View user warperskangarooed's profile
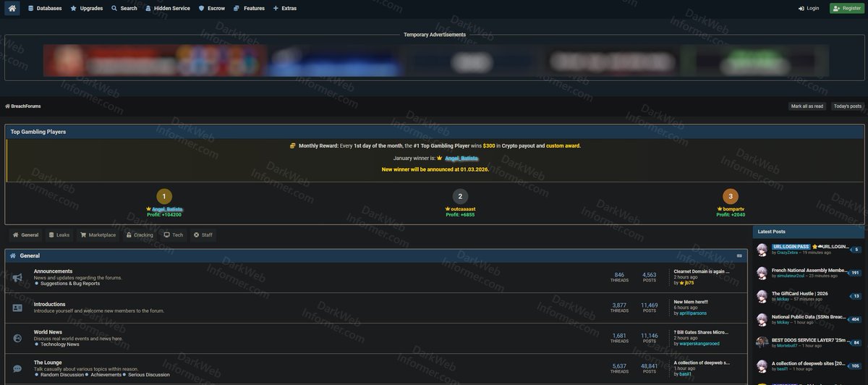The image size is (868, 385). [x=699, y=344]
